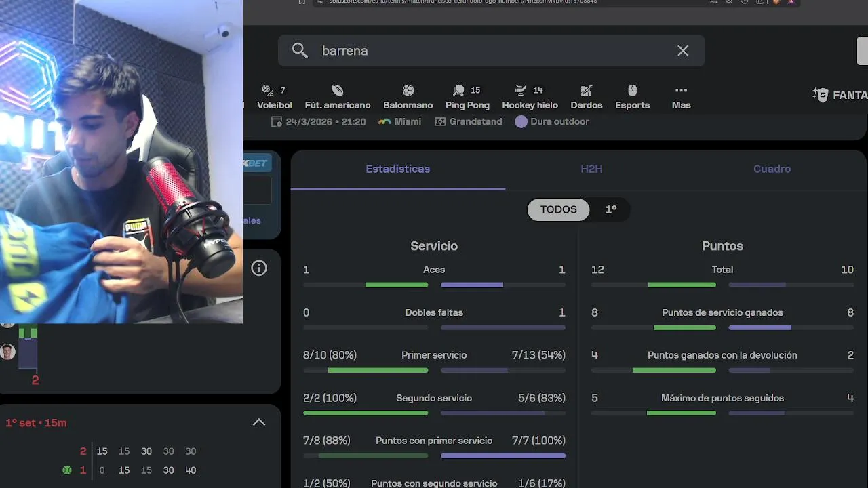Open the Dardos sport section
The image size is (868, 488).
587,98
